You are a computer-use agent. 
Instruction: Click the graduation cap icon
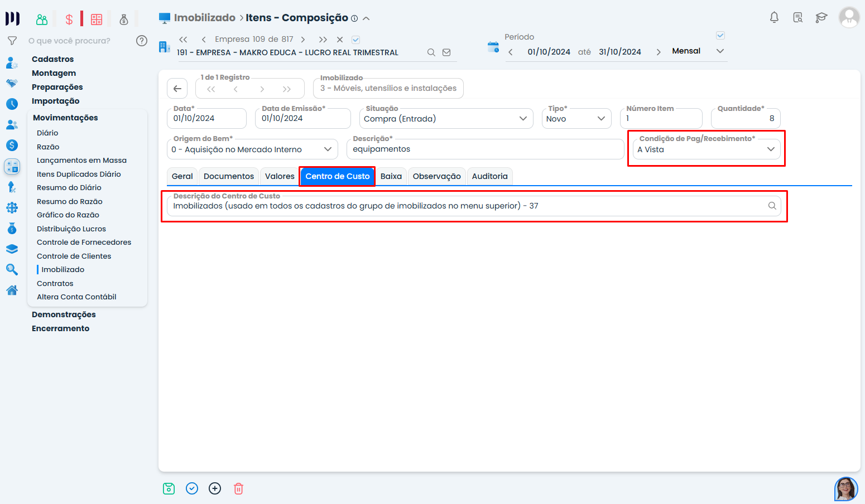[x=821, y=18]
